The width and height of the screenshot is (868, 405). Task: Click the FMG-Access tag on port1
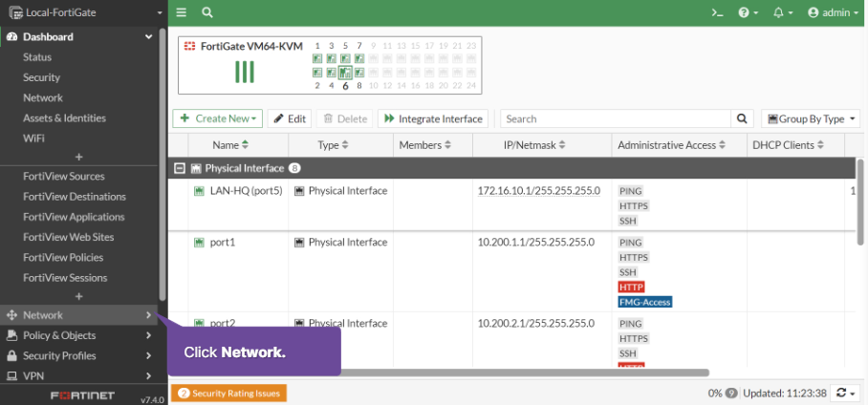click(x=645, y=302)
